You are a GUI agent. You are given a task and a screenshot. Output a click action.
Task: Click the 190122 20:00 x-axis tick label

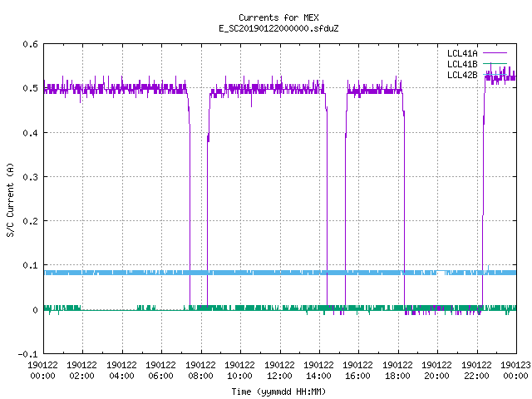(437, 371)
